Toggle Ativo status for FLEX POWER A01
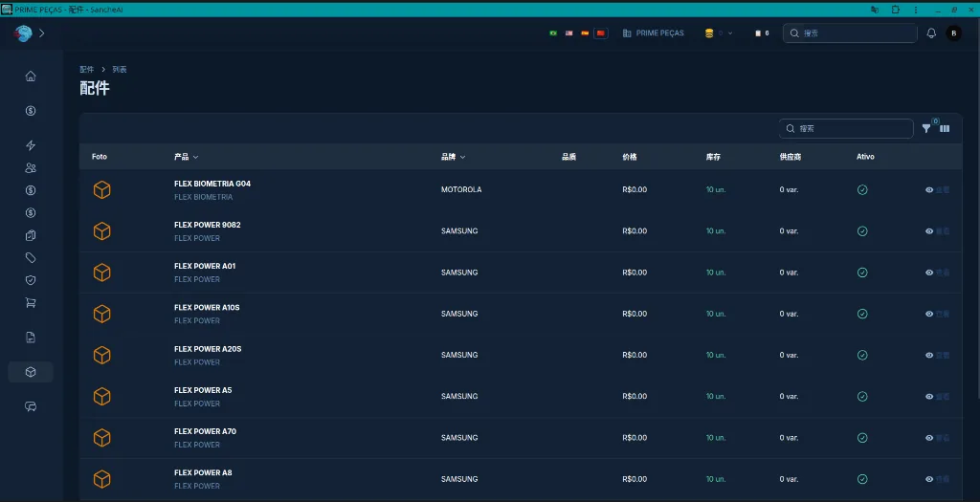 point(862,273)
